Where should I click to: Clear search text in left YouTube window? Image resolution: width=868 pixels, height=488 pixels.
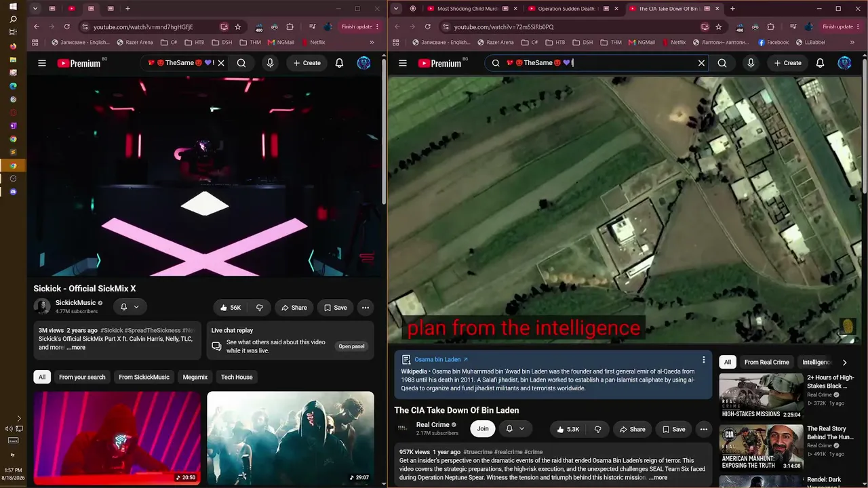coord(221,63)
